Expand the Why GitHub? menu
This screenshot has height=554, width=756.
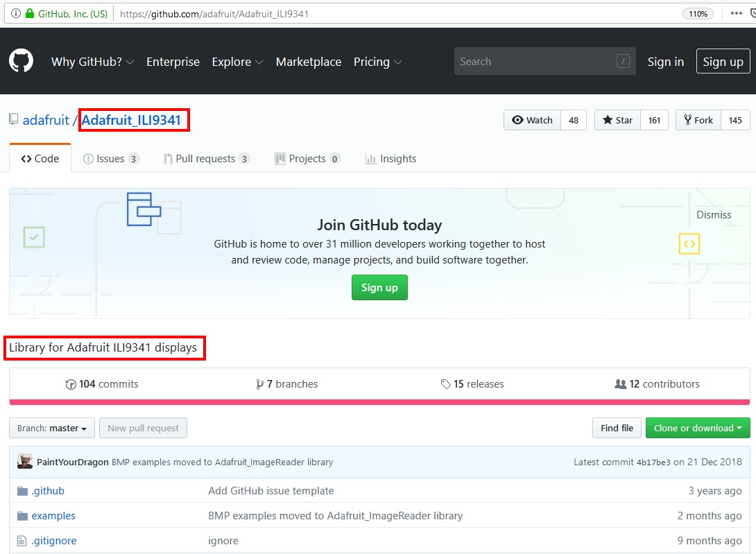point(92,62)
